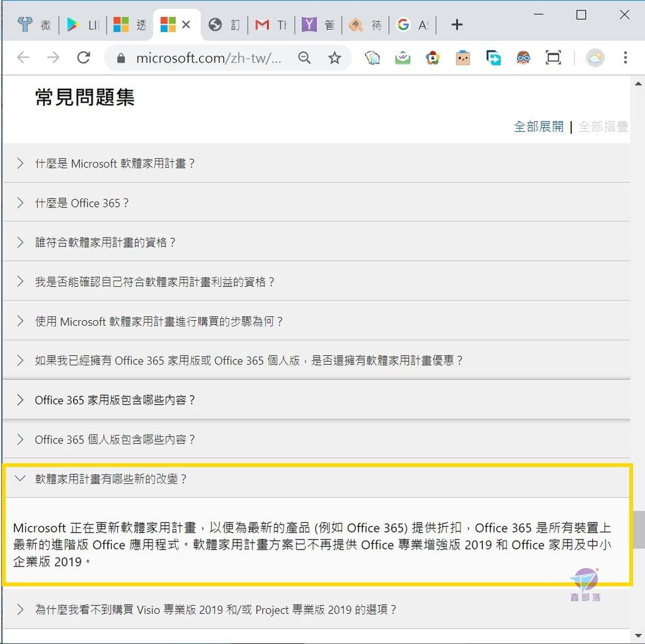Click the padlock site info icon
The width and height of the screenshot is (645, 644).
121,58
